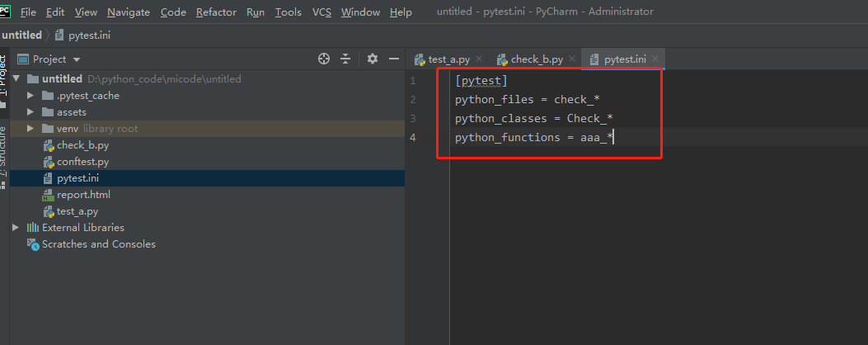This screenshot has width=868, height=345.
Task: Click the [pytest] section header line
Action: pos(481,81)
